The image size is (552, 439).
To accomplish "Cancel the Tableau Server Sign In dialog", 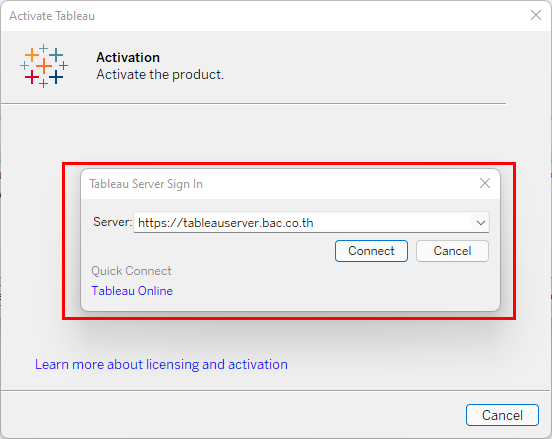I will click(x=452, y=251).
